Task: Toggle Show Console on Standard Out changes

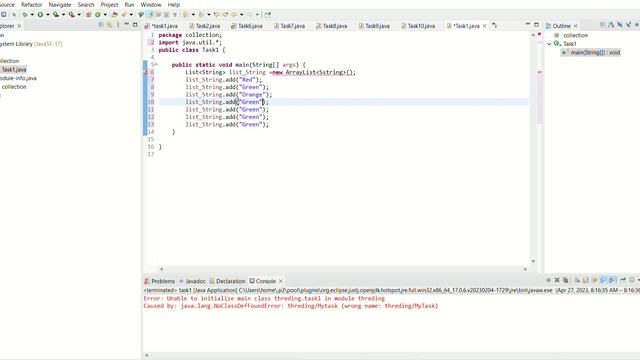Action: tap(603, 280)
